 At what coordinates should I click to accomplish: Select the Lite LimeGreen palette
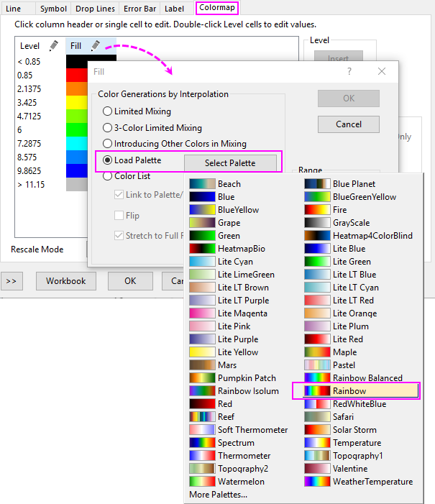tap(232, 275)
